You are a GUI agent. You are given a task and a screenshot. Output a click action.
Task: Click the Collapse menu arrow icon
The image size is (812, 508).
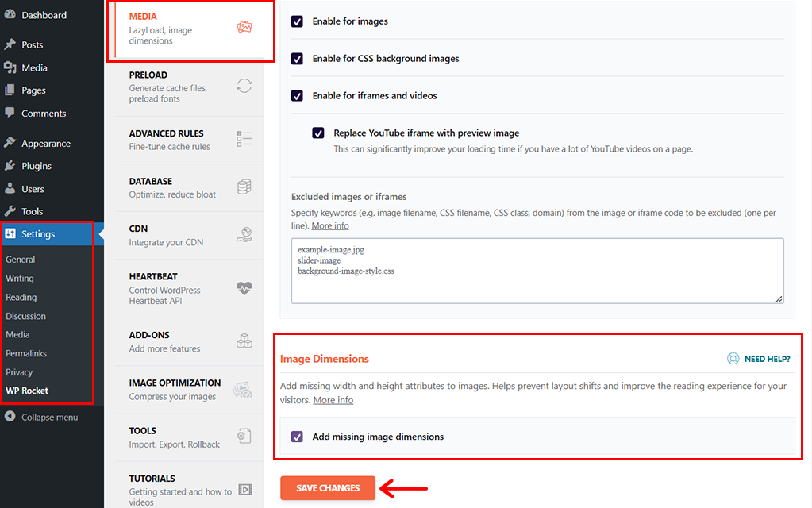(x=10, y=417)
